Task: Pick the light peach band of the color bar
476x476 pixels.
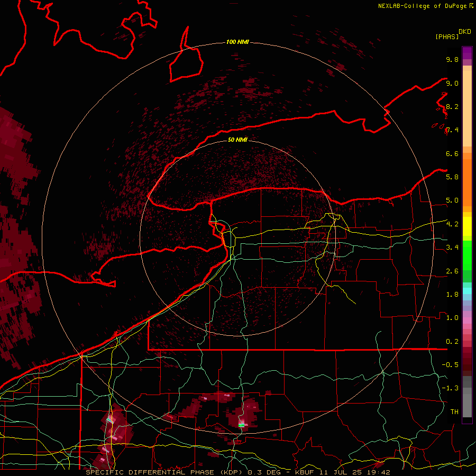Action: pyautogui.click(x=467, y=108)
